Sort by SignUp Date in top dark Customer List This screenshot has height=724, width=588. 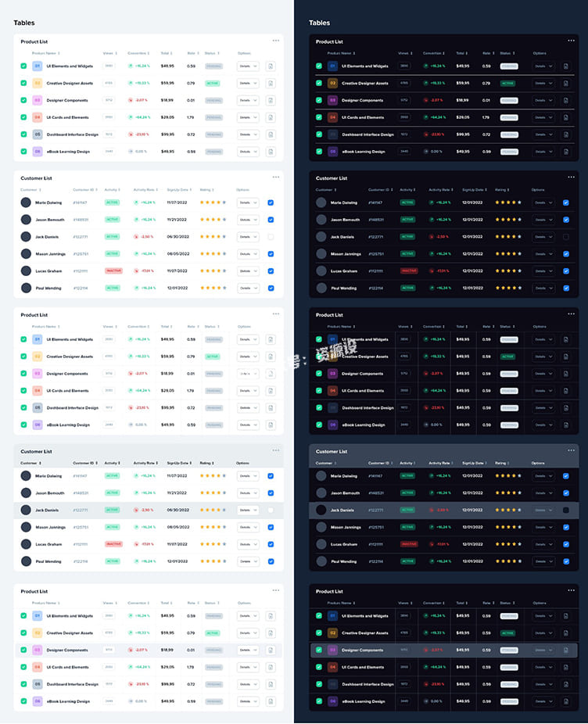pos(473,190)
